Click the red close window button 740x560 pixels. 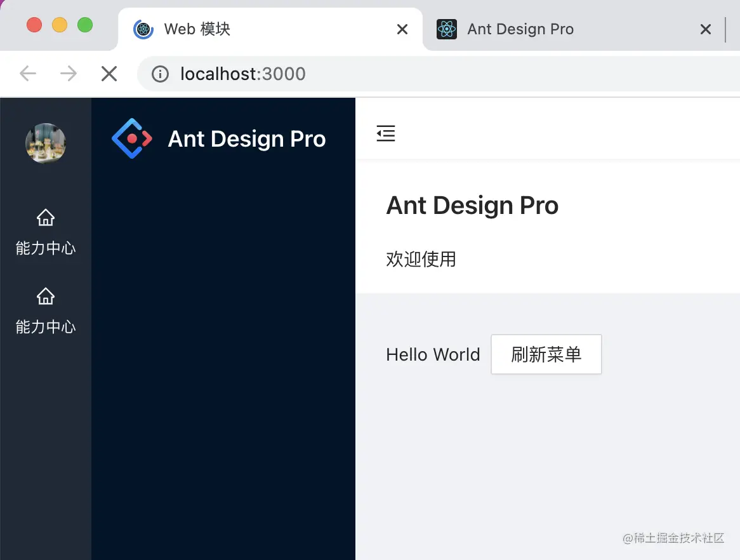34,25
